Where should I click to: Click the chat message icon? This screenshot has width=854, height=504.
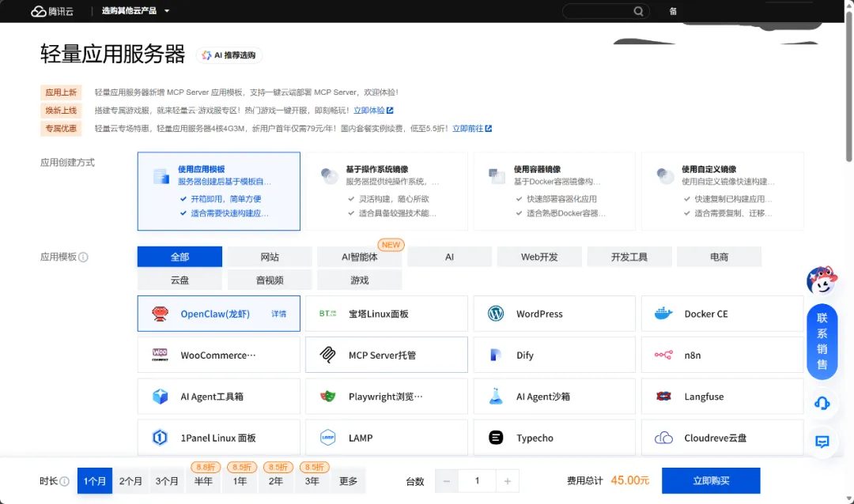click(x=822, y=442)
